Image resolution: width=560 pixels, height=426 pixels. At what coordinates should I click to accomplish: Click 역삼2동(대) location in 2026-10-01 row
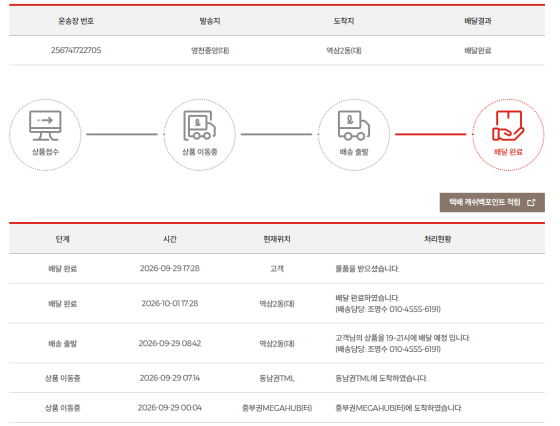pos(277,304)
